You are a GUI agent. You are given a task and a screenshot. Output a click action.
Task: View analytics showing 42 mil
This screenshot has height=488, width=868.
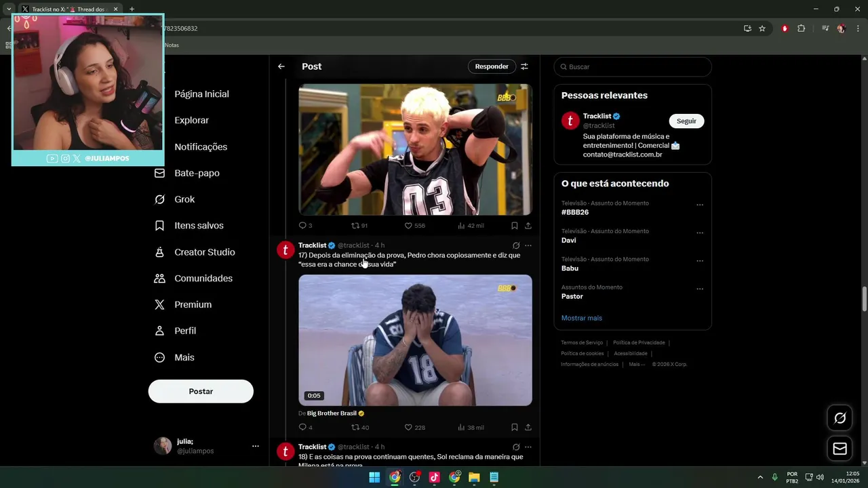pyautogui.click(x=471, y=226)
